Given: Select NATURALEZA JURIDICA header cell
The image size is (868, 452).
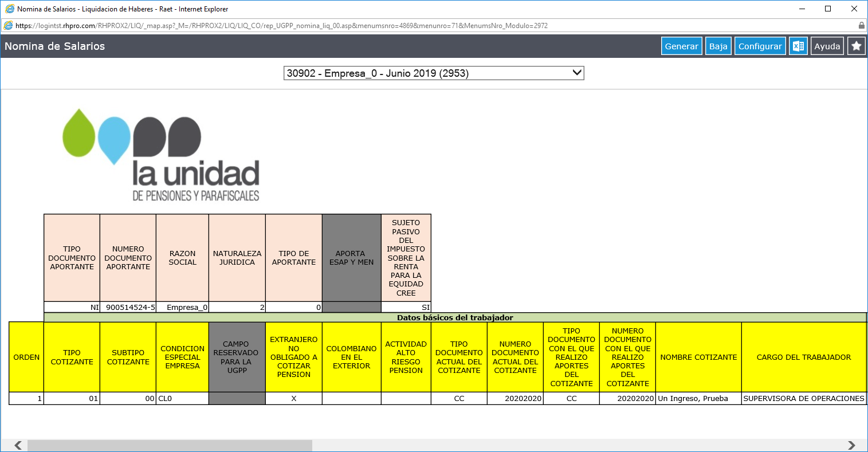Looking at the screenshot, I should (237, 258).
